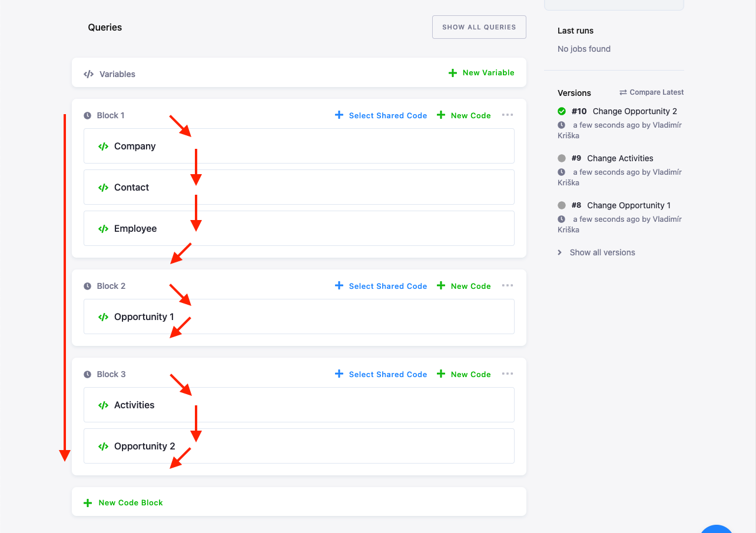Select version #10 green status indicator
This screenshot has width=756, height=533.
562,111
